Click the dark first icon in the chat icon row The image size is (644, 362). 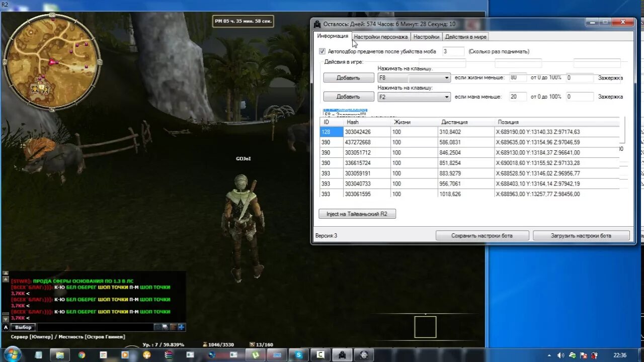[x=157, y=327]
